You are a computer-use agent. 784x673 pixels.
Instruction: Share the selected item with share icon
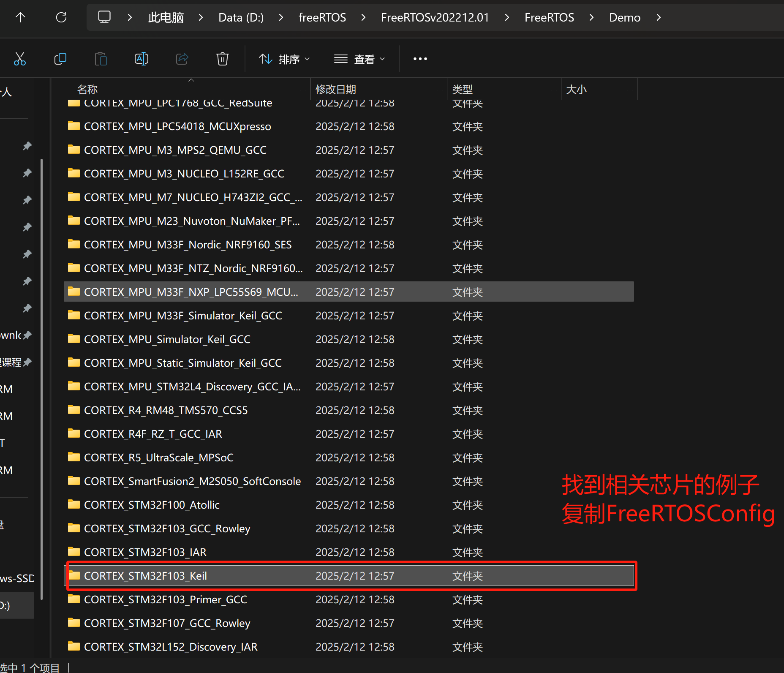(x=182, y=59)
